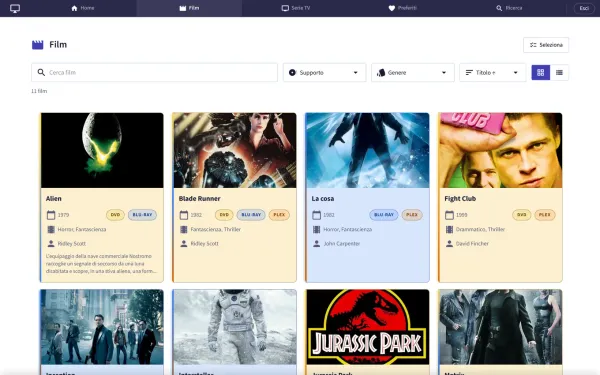
Task: Click the BLU-RAY badge on La cosa
Action: click(384, 215)
